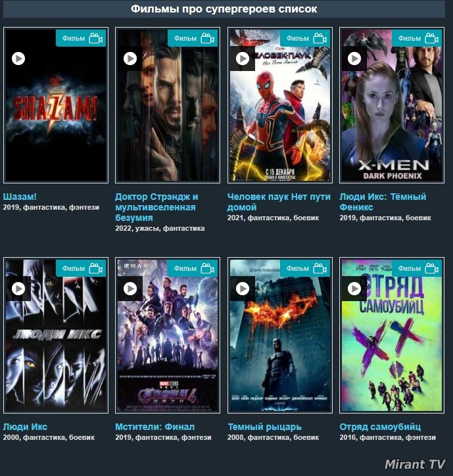Click play icon on X-Men Dark Phoenix poster
The height and width of the screenshot is (476, 453).
tap(354, 59)
